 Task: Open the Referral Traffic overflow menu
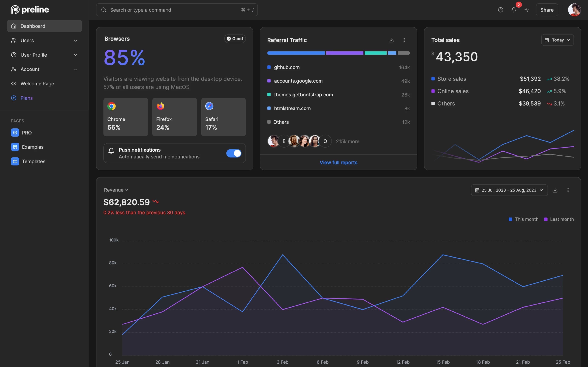(x=404, y=40)
